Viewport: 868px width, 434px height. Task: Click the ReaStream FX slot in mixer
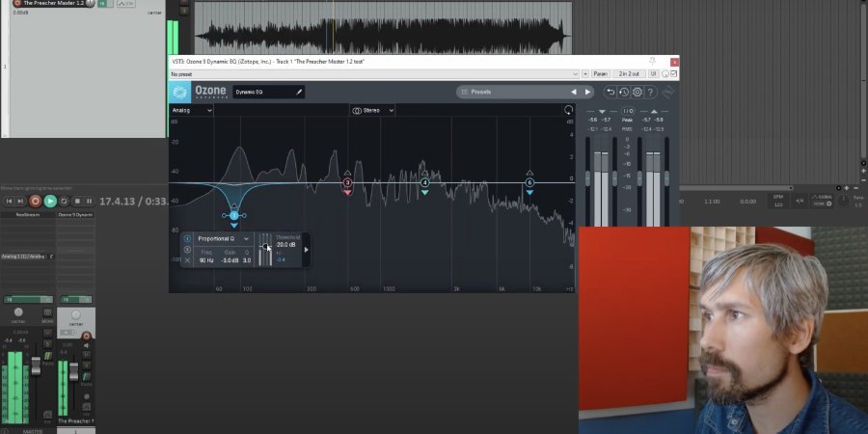click(x=28, y=214)
